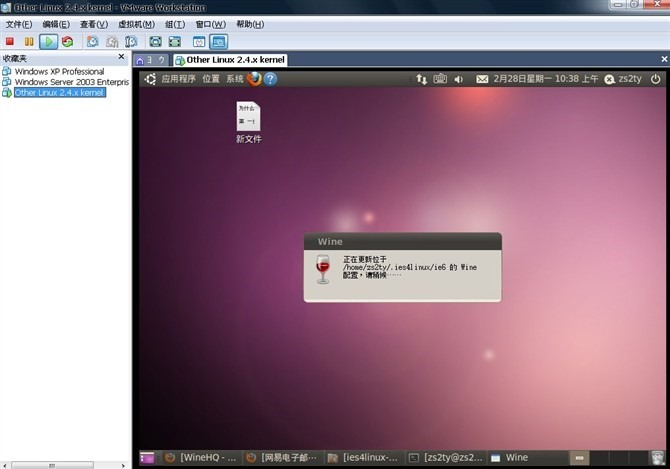
Task: Switch to the WineHQ Firefox taskbar window
Action: click(x=202, y=457)
